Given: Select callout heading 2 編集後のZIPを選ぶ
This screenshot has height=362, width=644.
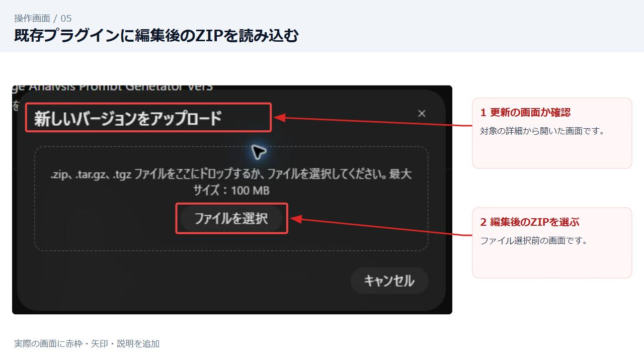Looking at the screenshot, I should [530, 222].
